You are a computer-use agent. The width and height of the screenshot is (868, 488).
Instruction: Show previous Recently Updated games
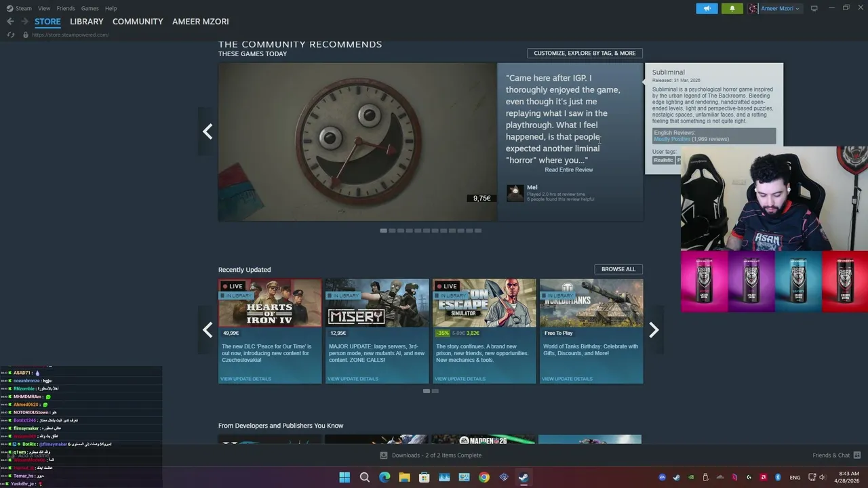(208, 330)
